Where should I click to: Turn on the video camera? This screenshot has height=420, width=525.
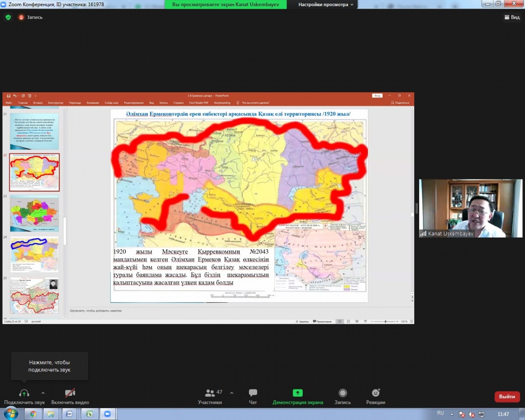(70, 393)
